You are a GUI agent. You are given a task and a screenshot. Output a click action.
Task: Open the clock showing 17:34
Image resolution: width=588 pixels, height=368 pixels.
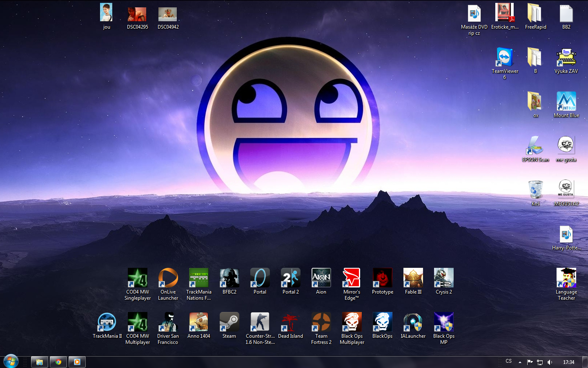568,362
